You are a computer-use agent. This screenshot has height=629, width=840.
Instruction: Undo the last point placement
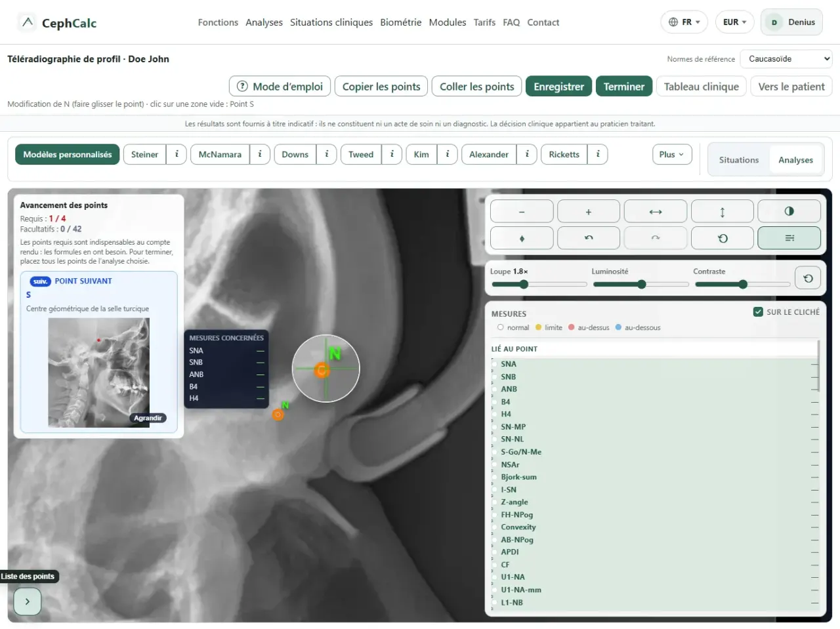click(x=589, y=238)
